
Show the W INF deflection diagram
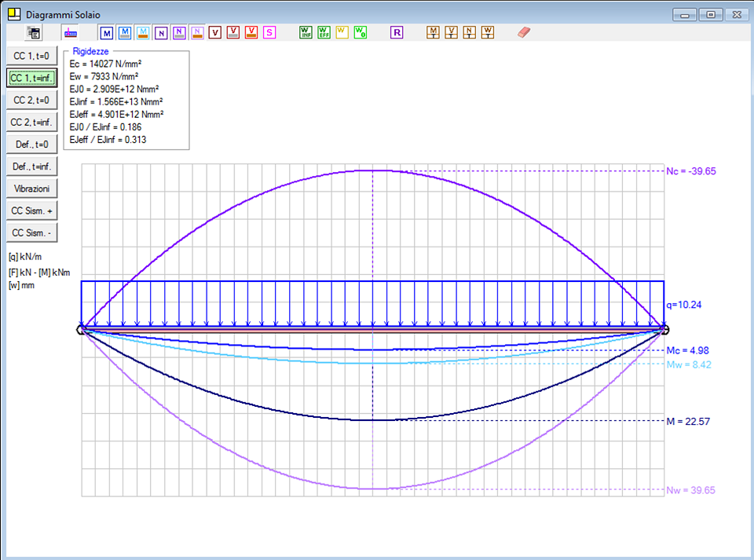(x=306, y=32)
